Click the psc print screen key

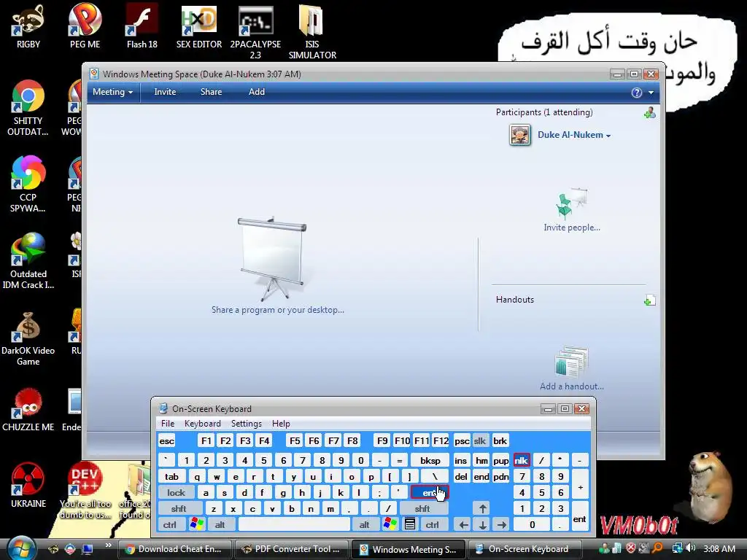pos(462,440)
